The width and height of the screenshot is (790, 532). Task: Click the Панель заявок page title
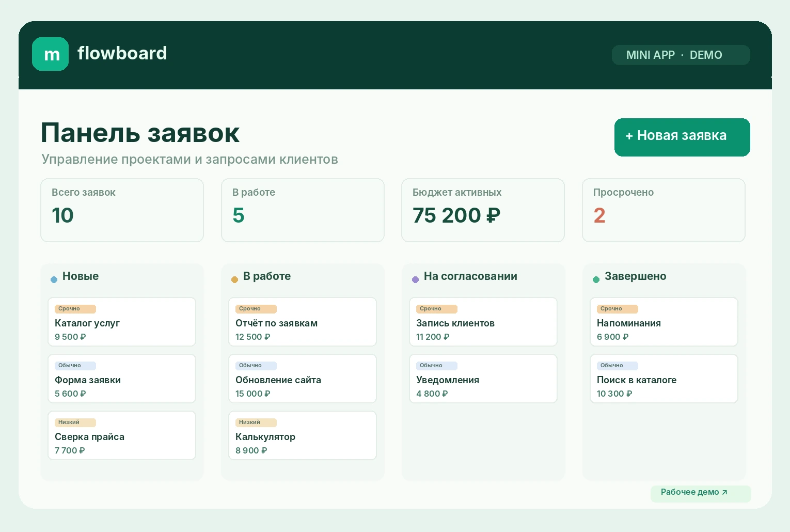140,133
